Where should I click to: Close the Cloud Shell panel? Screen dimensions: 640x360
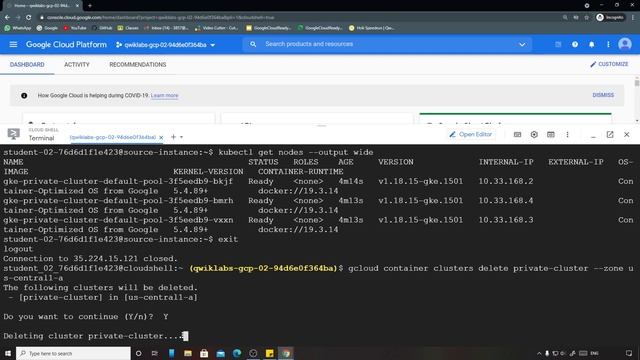click(627, 134)
